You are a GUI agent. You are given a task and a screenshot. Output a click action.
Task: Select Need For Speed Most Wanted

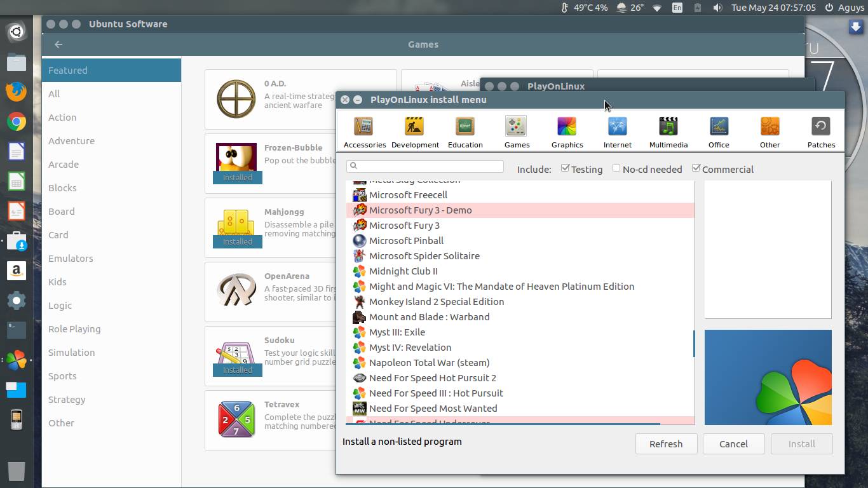pos(520,409)
